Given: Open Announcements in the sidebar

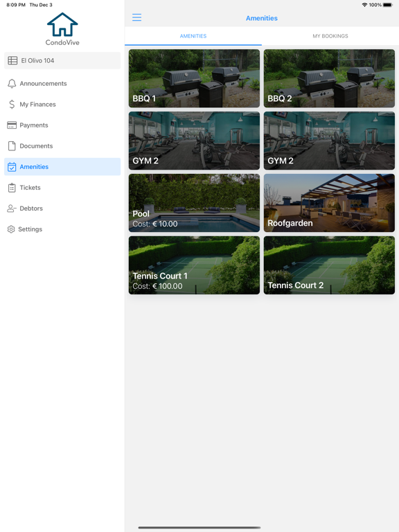Looking at the screenshot, I should (x=62, y=83).
